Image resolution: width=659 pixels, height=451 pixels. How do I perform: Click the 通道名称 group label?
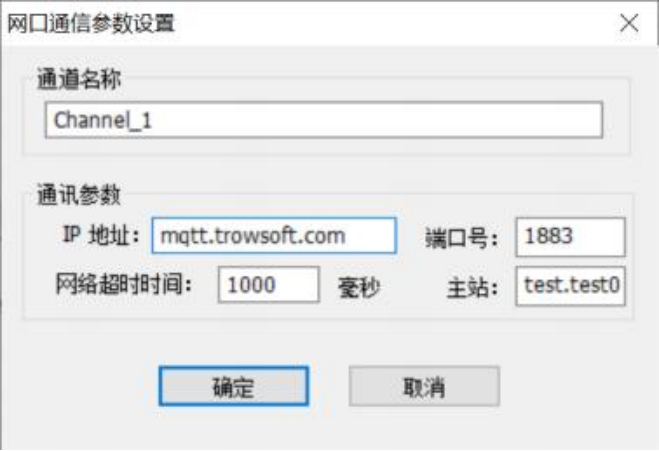(x=79, y=79)
